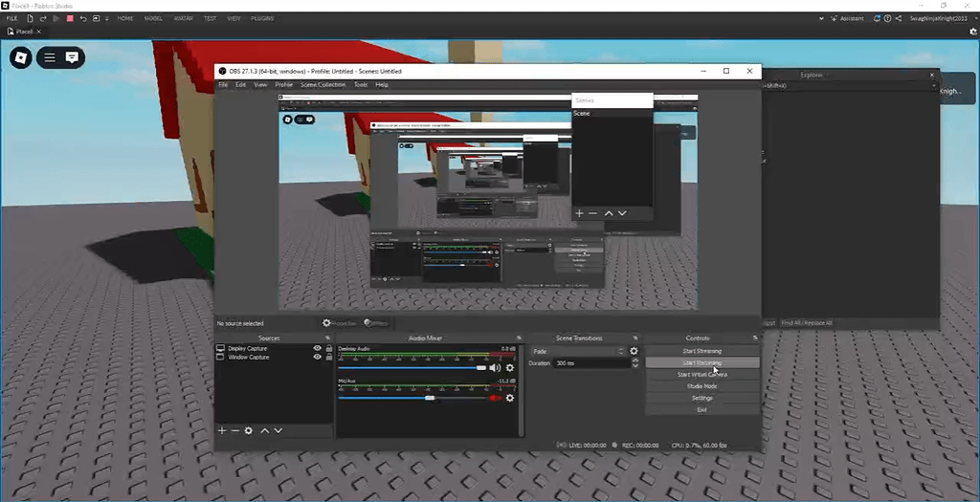Decrease the transition Duration with down arrow
This screenshot has width=980, height=502.
tap(635, 366)
